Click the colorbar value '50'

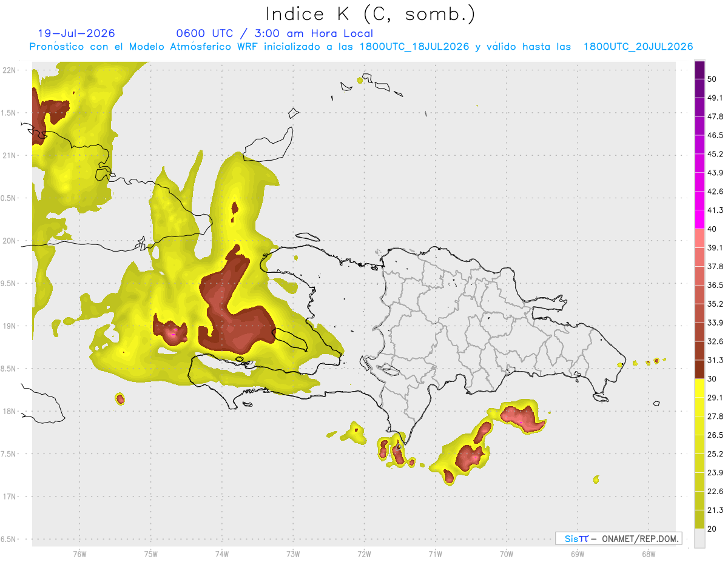click(712, 79)
